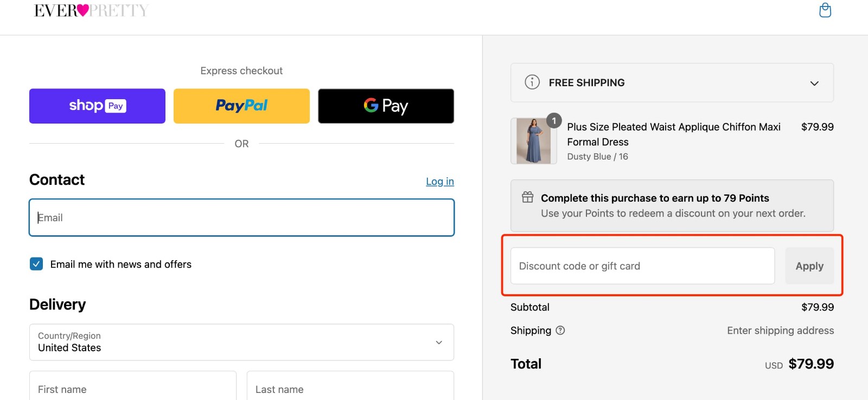Check out with PayPal
Image resolution: width=868 pixels, height=400 pixels.
coord(241,106)
